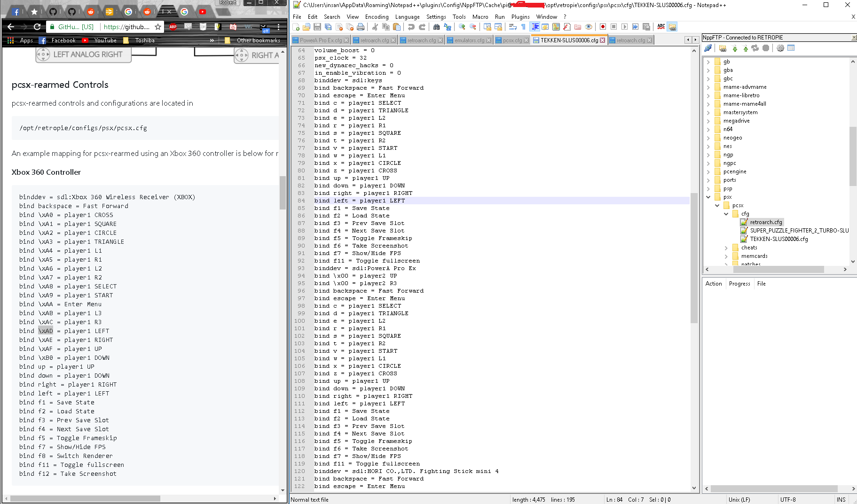Click the spell check ABC icon
This screenshot has width=857, height=504.
[x=661, y=27]
